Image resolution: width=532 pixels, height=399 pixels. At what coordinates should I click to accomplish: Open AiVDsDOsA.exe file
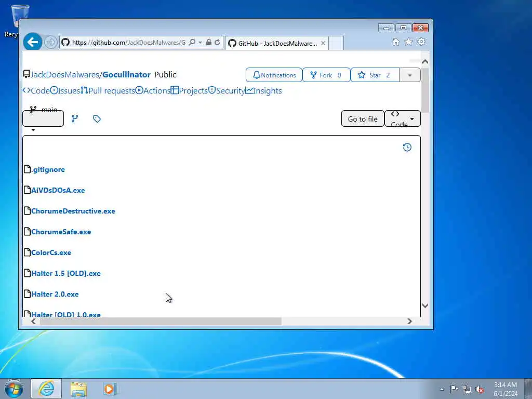pyautogui.click(x=58, y=190)
